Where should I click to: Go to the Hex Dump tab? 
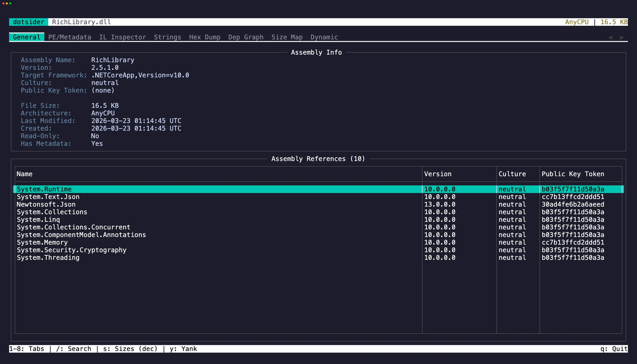pos(205,37)
